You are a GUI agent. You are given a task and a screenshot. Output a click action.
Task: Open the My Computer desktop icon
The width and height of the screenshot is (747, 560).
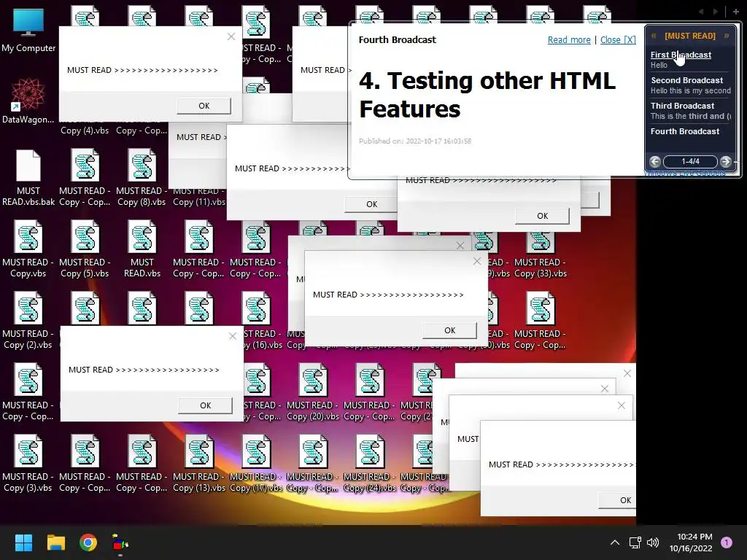point(28,31)
